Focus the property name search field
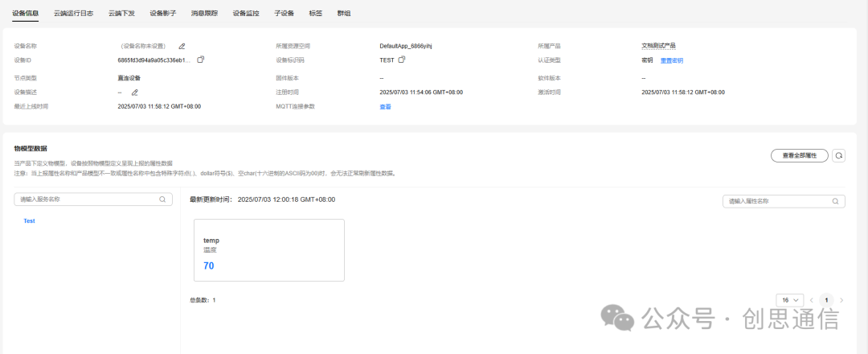 pos(784,201)
